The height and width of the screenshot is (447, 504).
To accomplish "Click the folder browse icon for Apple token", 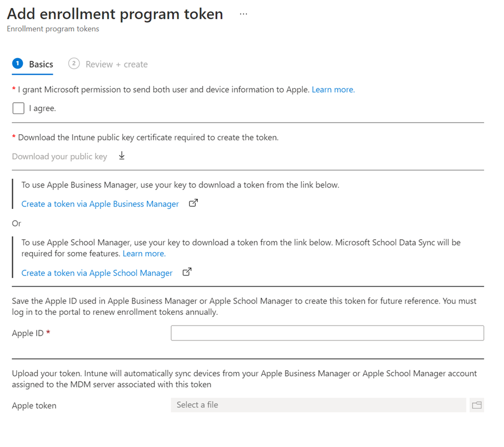I will tap(477, 405).
